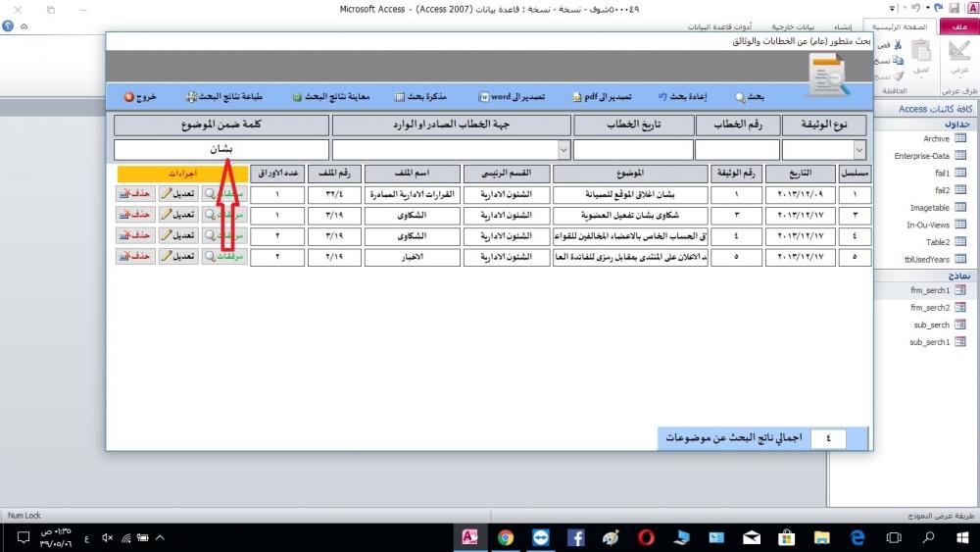Switch to the إنشاء ribbon tab
The image size is (980, 552).
pos(843,27)
